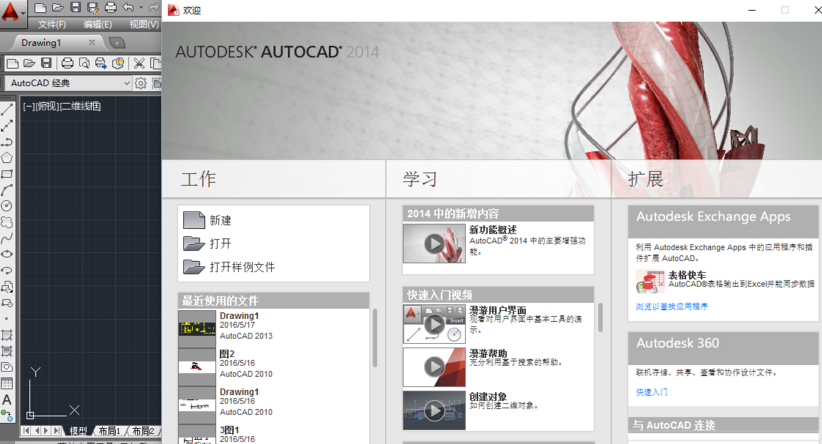This screenshot has height=444, width=822.
Task: Switch to the 布局1 layout tab
Action: pyautogui.click(x=109, y=431)
